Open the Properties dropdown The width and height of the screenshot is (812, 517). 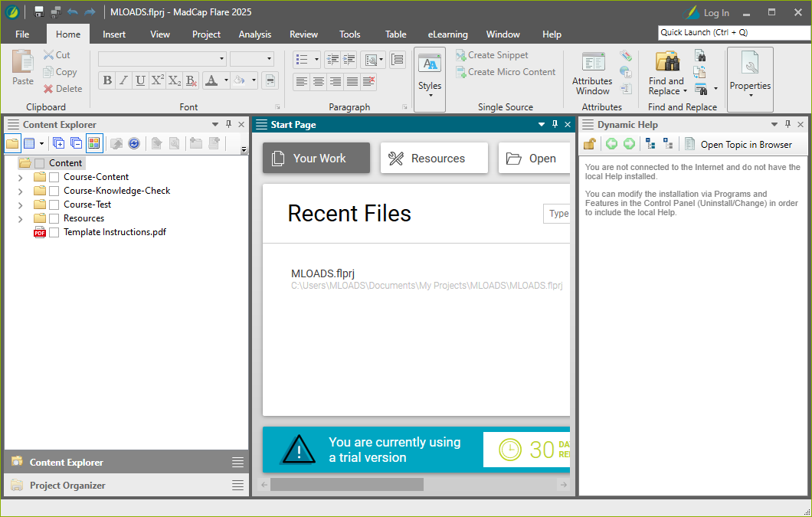[751, 79]
